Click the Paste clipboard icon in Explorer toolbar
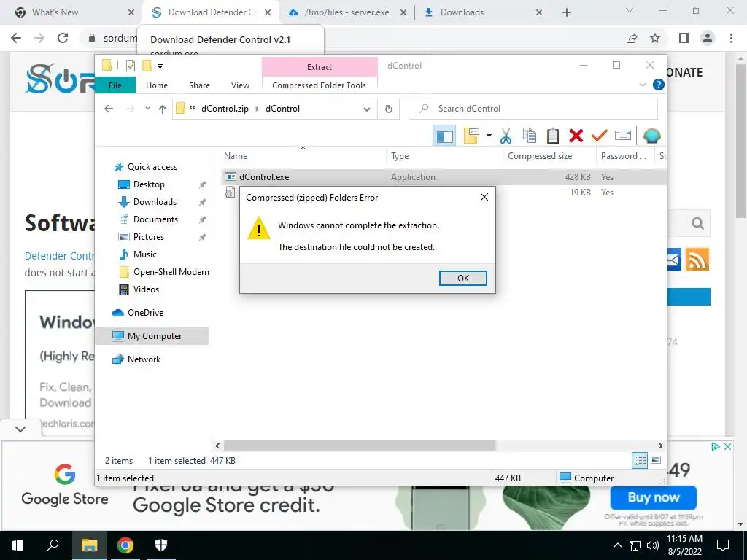 pos(553,136)
